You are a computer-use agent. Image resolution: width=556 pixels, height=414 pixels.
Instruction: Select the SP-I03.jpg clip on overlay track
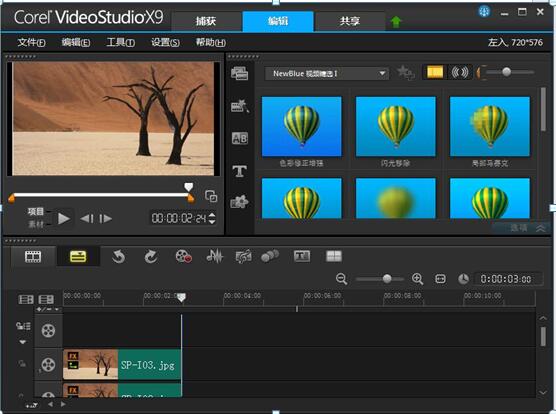tap(122, 365)
